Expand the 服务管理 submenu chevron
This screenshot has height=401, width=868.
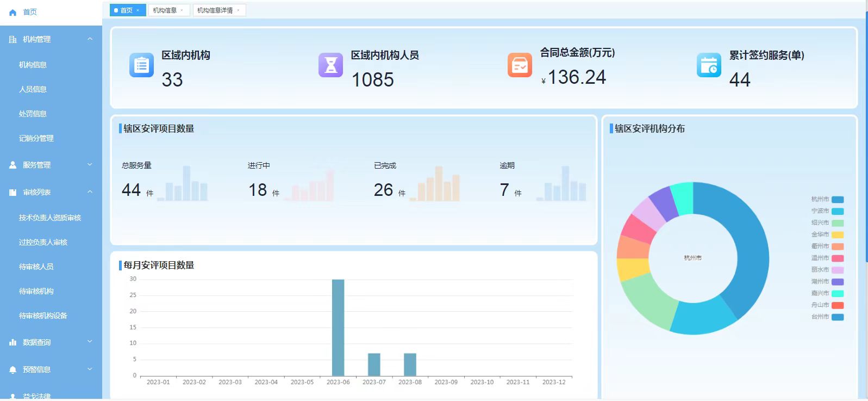pyautogui.click(x=90, y=165)
